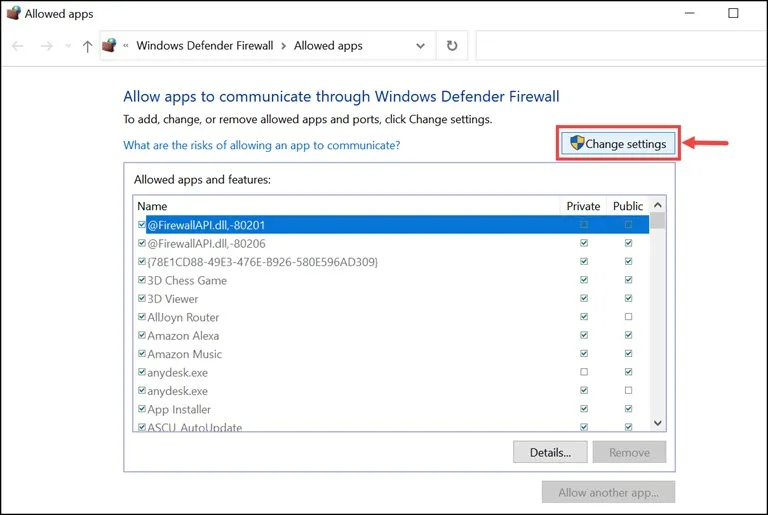The image size is (768, 515).
Task: Toggle Amazon Alexa name checkbox
Action: (142, 335)
